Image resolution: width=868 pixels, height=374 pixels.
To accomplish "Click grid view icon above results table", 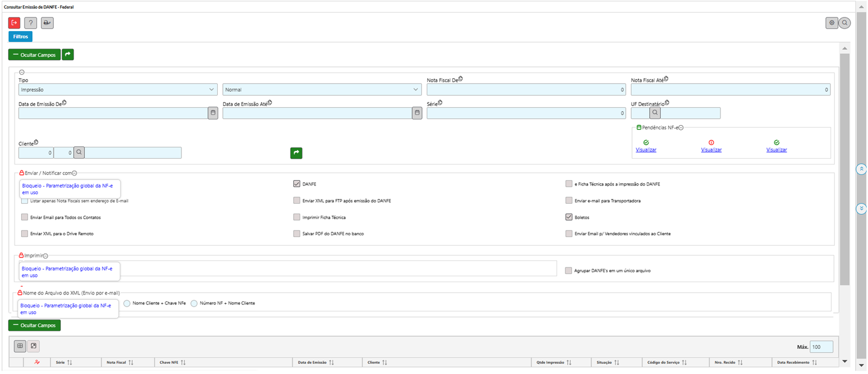I will (x=20, y=346).
